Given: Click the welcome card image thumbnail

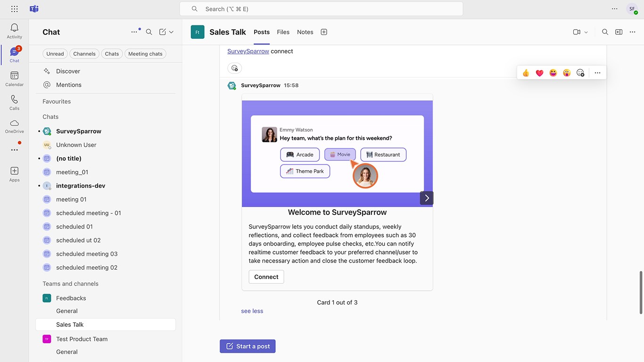Looking at the screenshot, I should [337, 154].
